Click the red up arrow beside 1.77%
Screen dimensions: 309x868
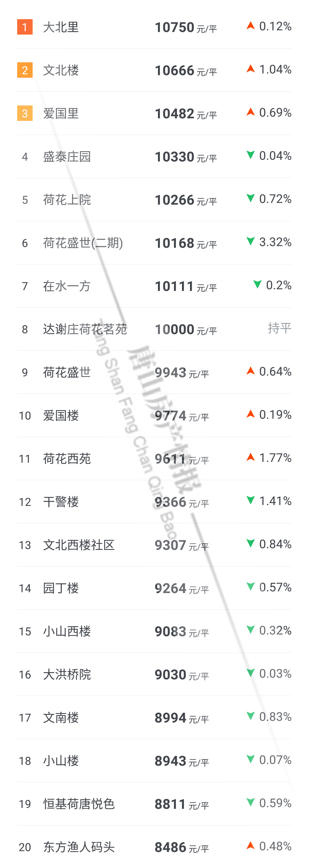pos(250,457)
